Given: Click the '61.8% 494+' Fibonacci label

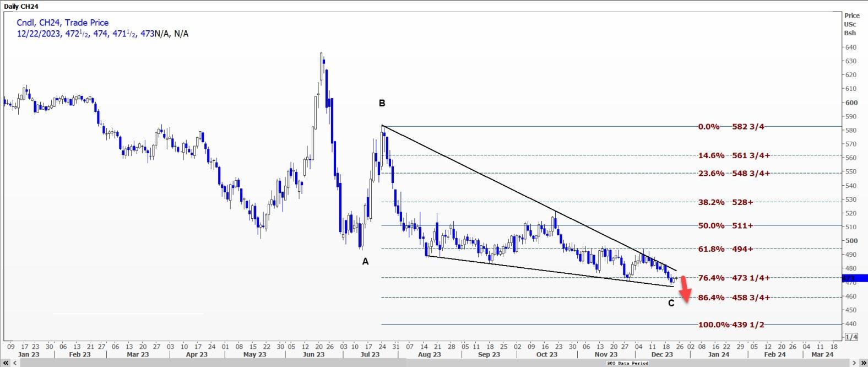Looking at the screenshot, I should click(x=725, y=249).
